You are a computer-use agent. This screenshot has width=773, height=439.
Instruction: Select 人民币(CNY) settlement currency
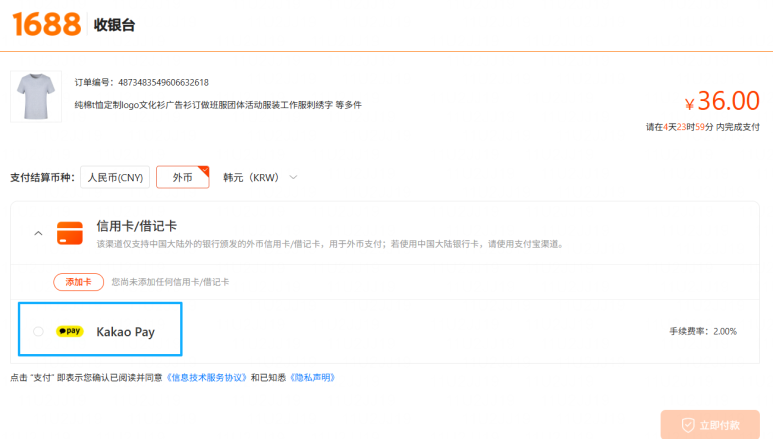click(115, 178)
